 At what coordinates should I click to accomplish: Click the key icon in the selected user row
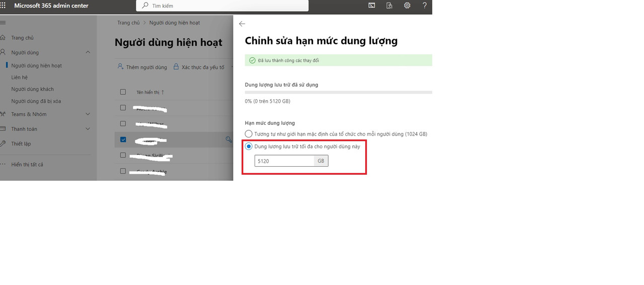pos(229,140)
